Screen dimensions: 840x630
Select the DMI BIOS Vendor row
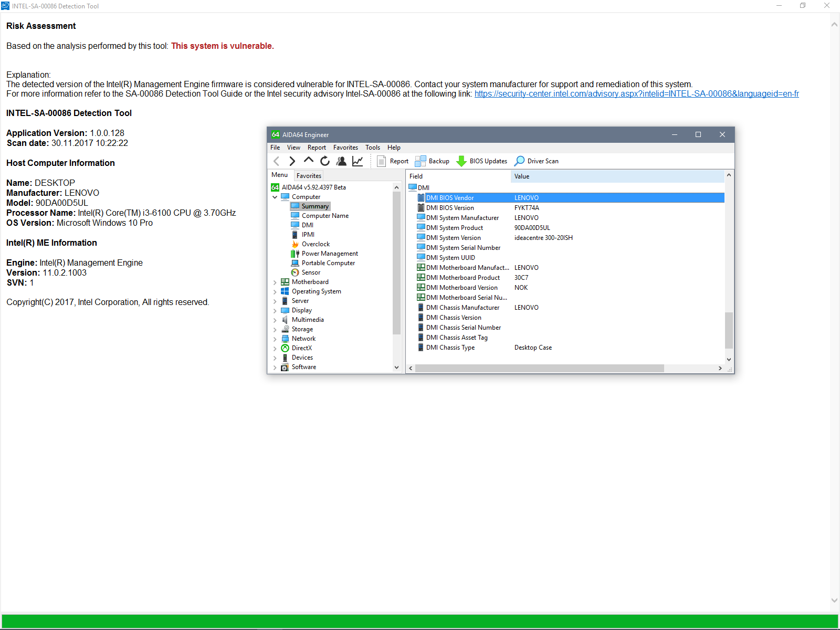[570, 198]
